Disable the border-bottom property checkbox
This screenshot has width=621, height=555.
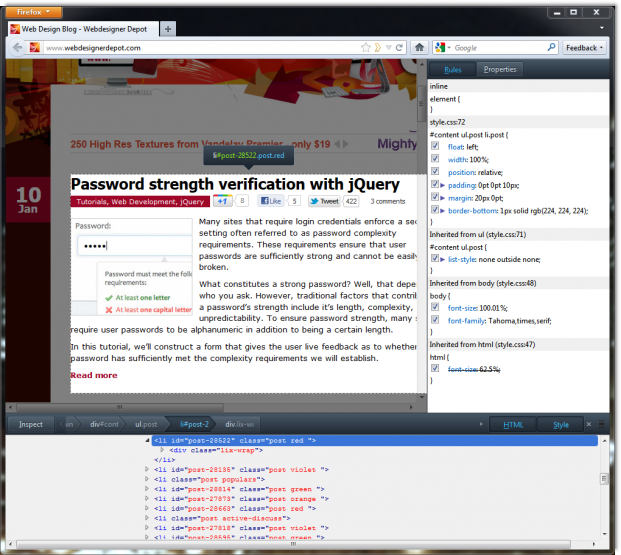click(x=435, y=210)
